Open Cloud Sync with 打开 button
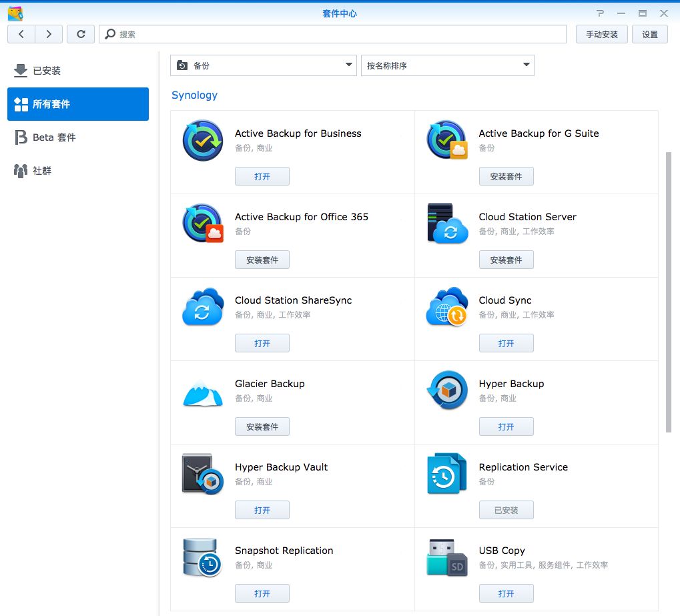The height and width of the screenshot is (616, 680). point(506,343)
